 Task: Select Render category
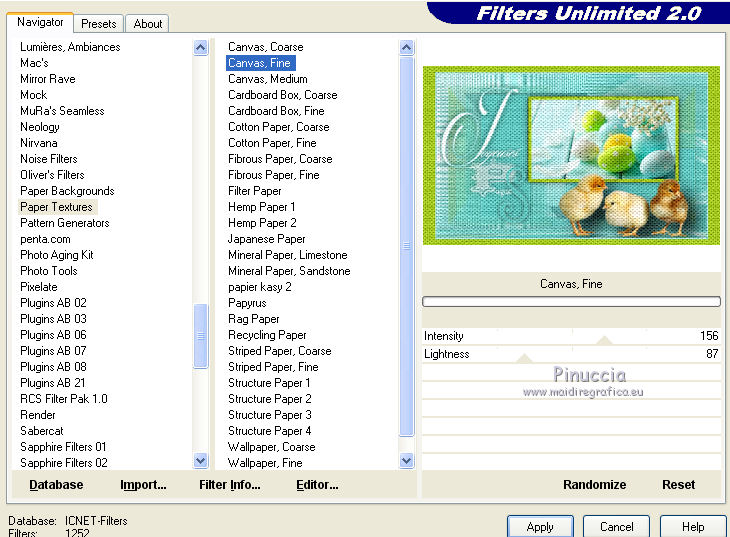point(38,415)
